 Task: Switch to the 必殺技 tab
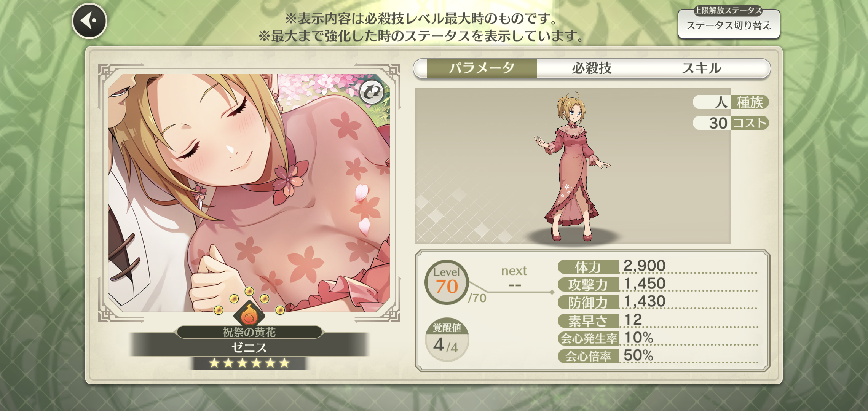pos(592,68)
